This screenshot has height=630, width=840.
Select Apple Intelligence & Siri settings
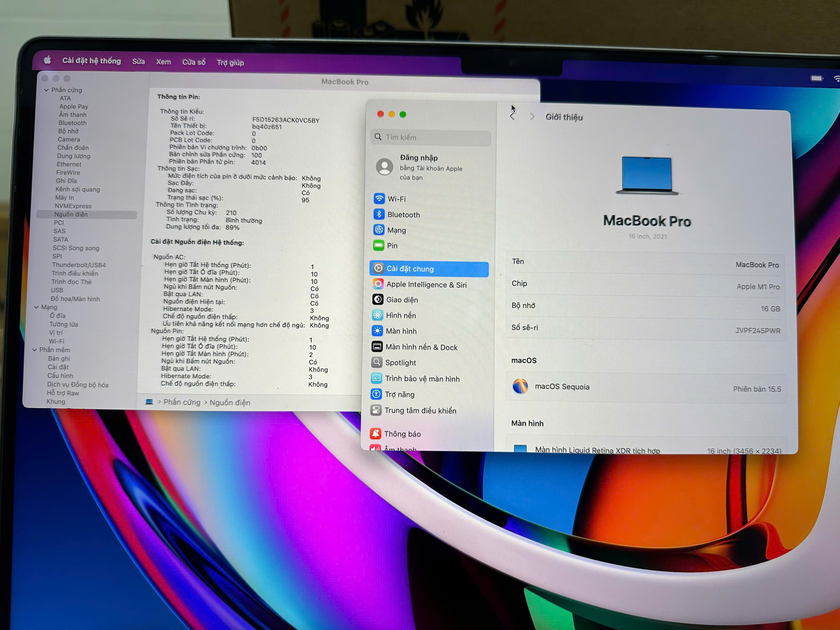pyautogui.click(x=427, y=284)
